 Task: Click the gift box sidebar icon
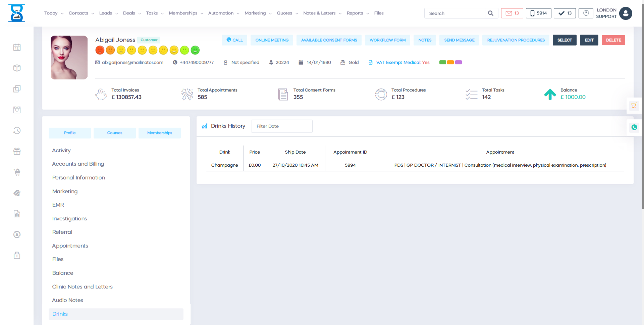point(17,151)
